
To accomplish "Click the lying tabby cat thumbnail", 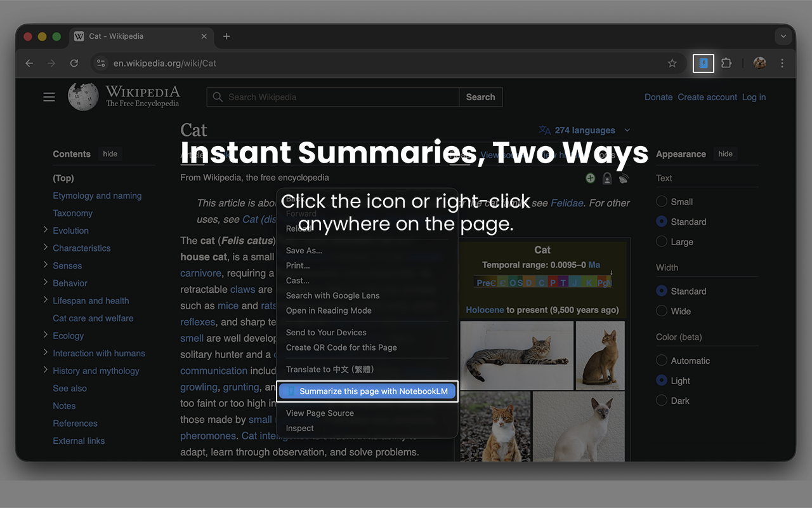I will tap(516, 354).
